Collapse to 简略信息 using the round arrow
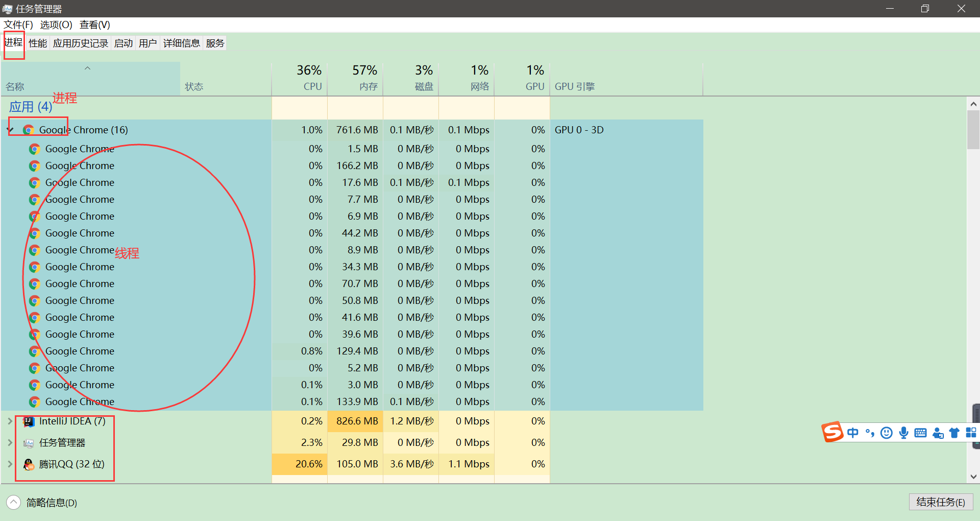 click(14, 503)
